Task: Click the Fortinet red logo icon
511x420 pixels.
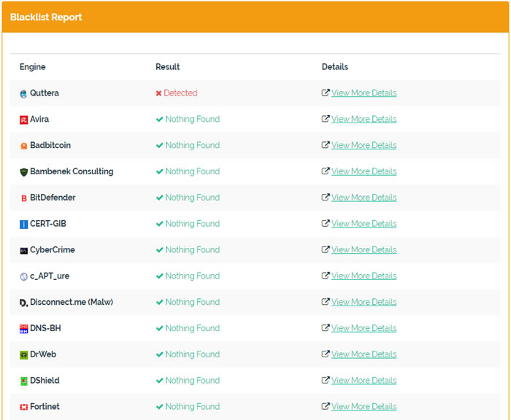Action: [23, 407]
